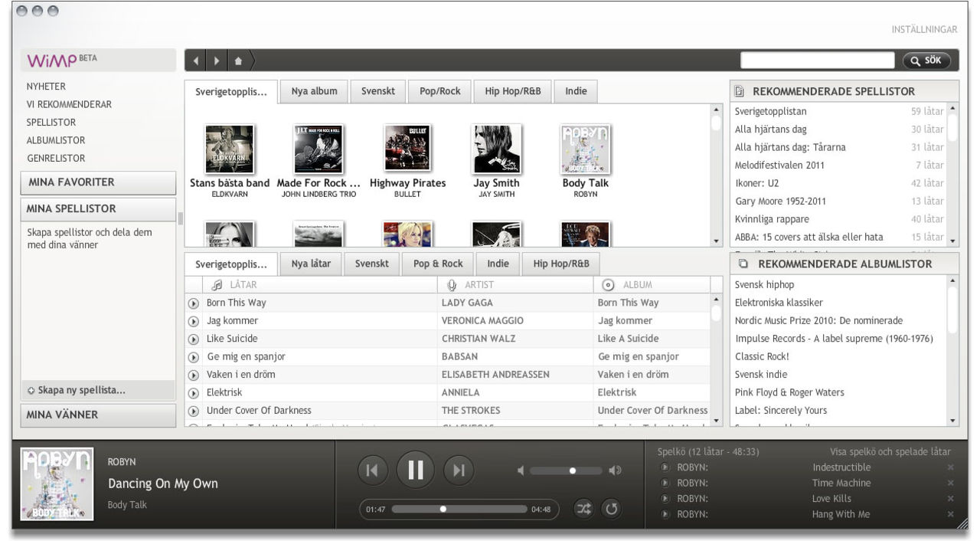The image size is (980, 541).
Task: Play Born This Way using its play icon
Action: [x=193, y=303]
